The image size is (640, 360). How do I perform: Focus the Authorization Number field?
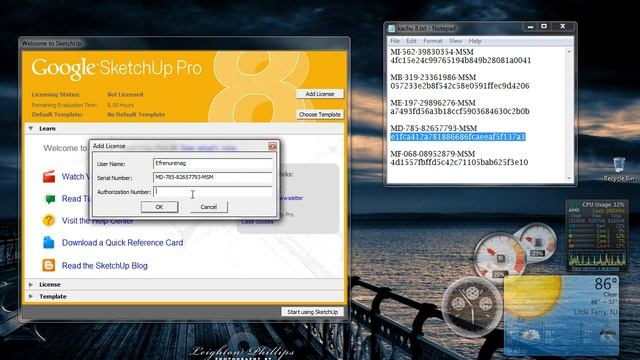click(x=212, y=191)
